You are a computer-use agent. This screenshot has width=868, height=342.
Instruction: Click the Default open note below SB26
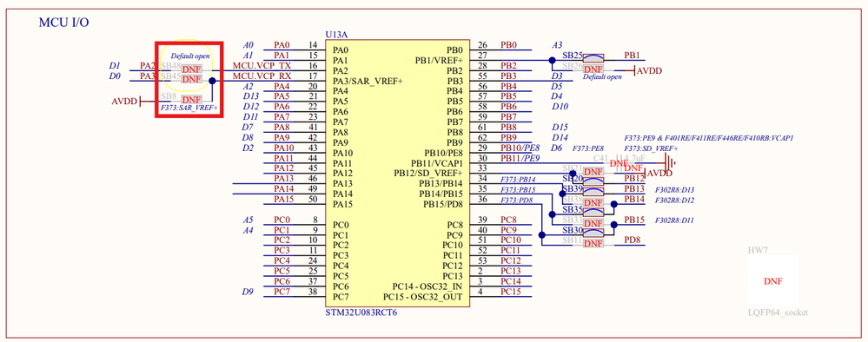coord(602,77)
